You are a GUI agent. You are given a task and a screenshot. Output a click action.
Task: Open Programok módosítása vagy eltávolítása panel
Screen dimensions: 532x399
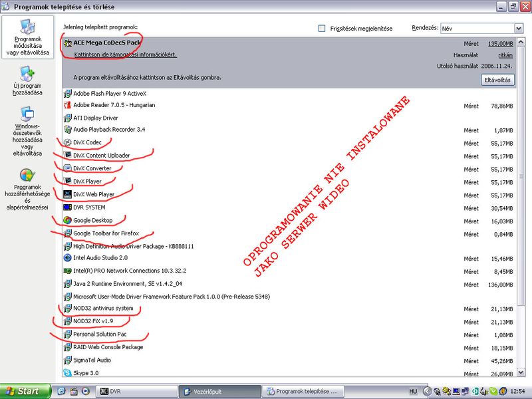coord(27,37)
